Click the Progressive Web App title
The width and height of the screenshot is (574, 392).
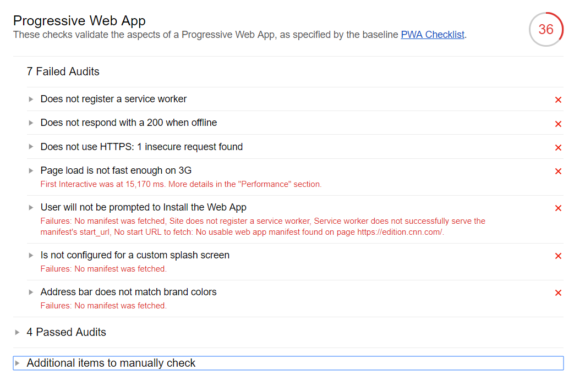(x=79, y=21)
